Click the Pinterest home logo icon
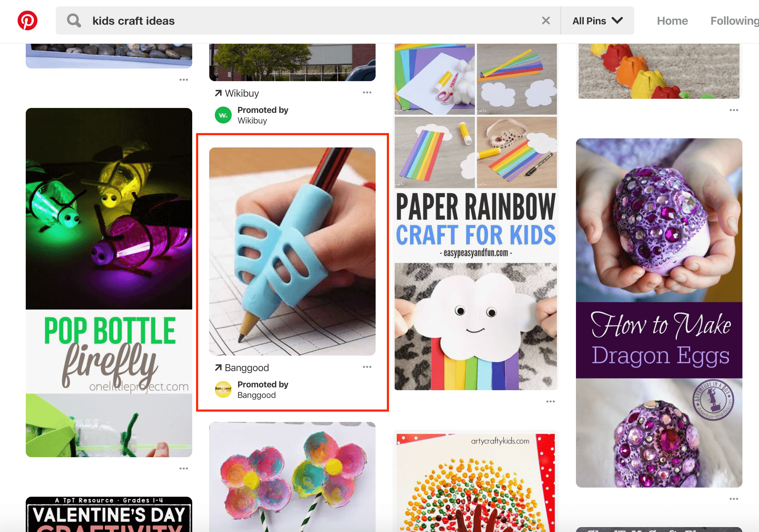The image size is (759, 532). [28, 20]
